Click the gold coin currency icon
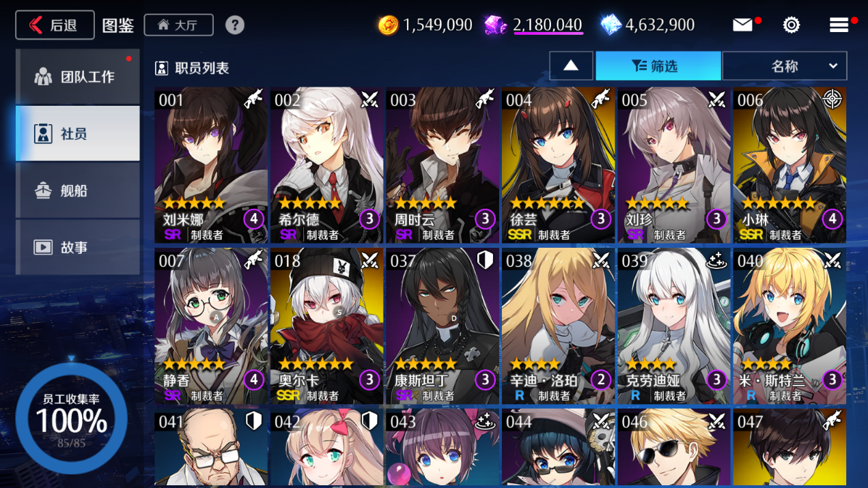Image resolution: width=868 pixels, height=488 pixels. pyautogui.click(x=388, y=25)
